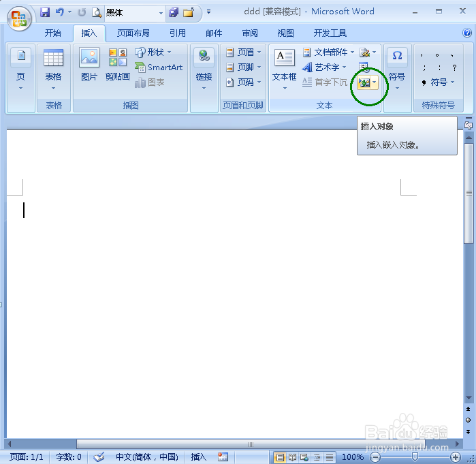
Task: Expand the 页 pages button
Action: [20, 69]
